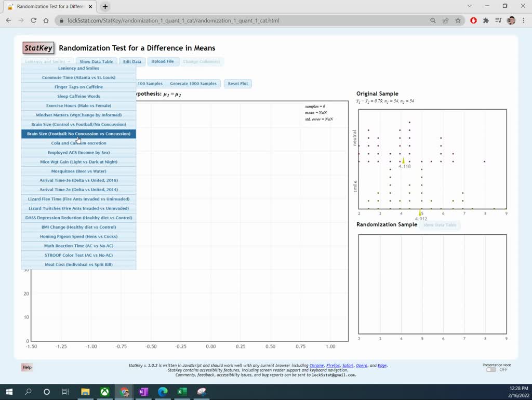Follow the Chrome link in footer
The image size is (532, 400).
pos(316,365)
